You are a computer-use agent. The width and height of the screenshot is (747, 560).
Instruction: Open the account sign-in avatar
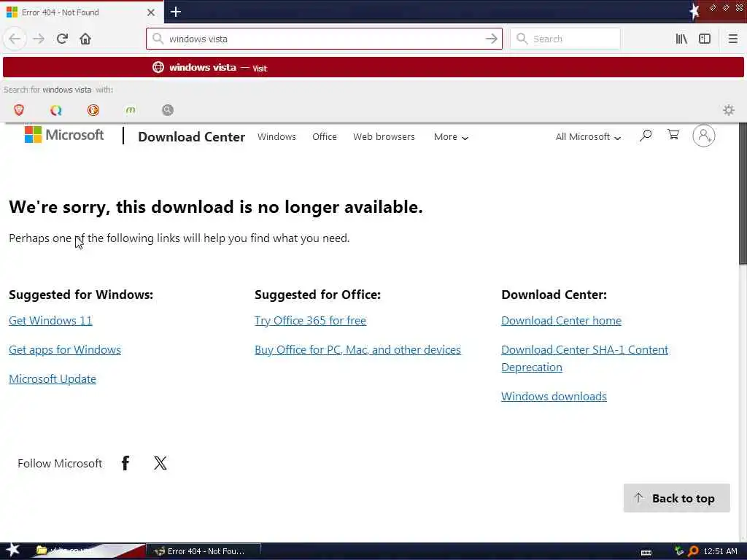[704, 136]
